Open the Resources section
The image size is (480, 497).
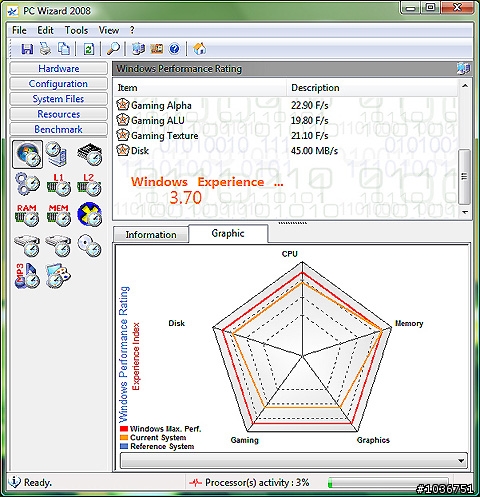59,114
